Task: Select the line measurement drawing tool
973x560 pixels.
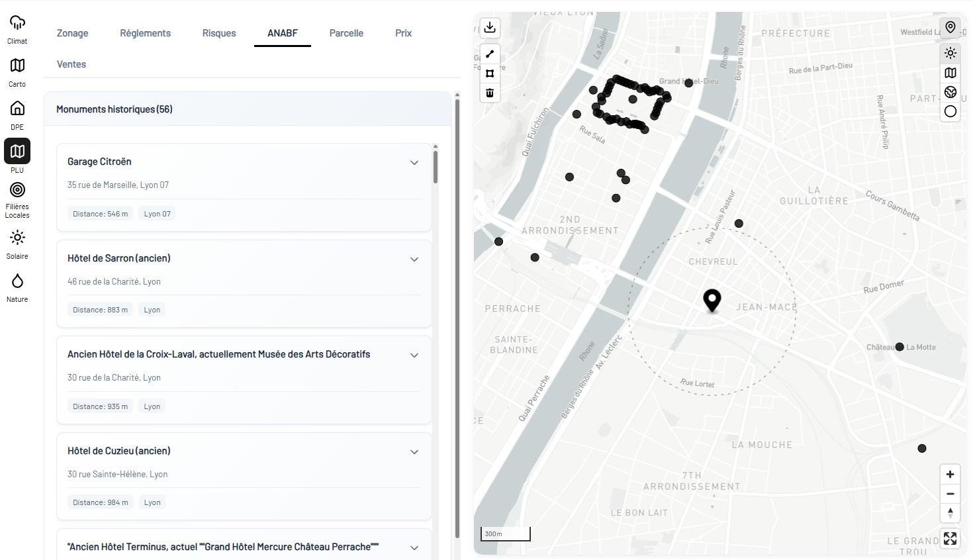Action: tap(490, 54)
